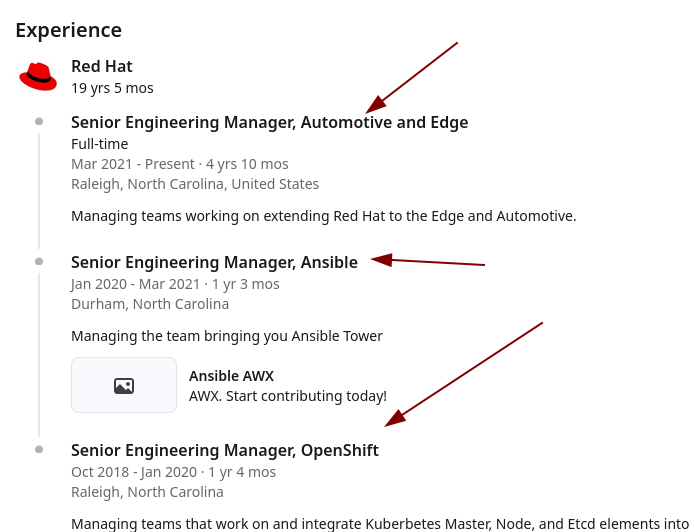The height and width of the screenshot is (532, 694).
Task: Click the red arrow pointing at the Ansible title
Action: [428, 262]
